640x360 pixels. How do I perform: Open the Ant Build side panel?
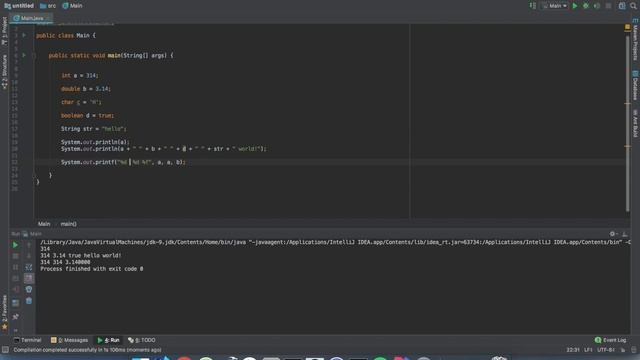click(x=635, y=123)
